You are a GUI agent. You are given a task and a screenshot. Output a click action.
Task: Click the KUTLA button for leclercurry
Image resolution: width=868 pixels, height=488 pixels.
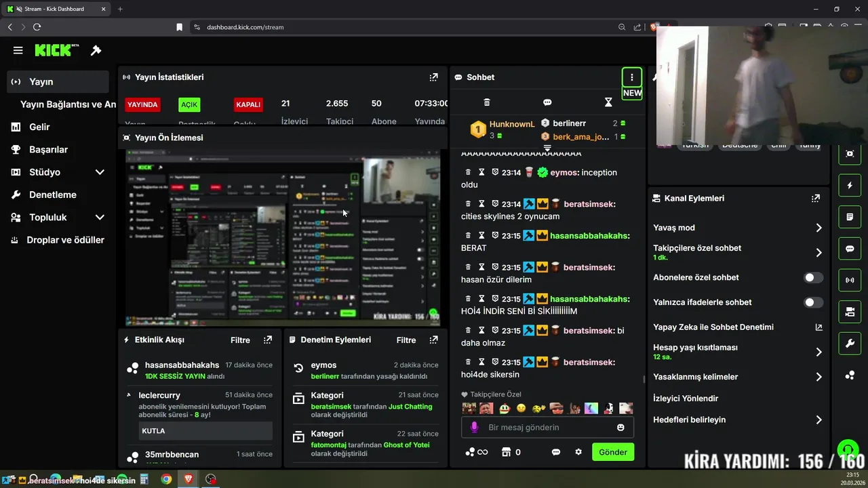click(205, 430)
